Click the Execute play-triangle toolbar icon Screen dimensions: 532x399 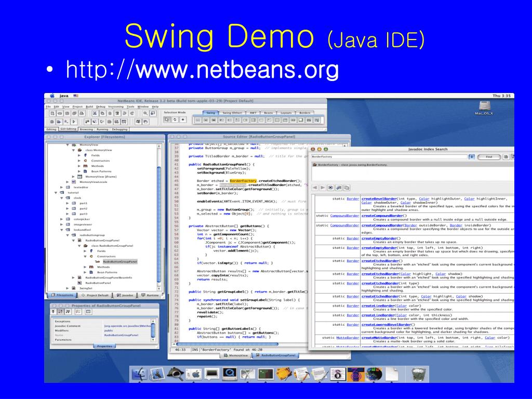point(74,122)
